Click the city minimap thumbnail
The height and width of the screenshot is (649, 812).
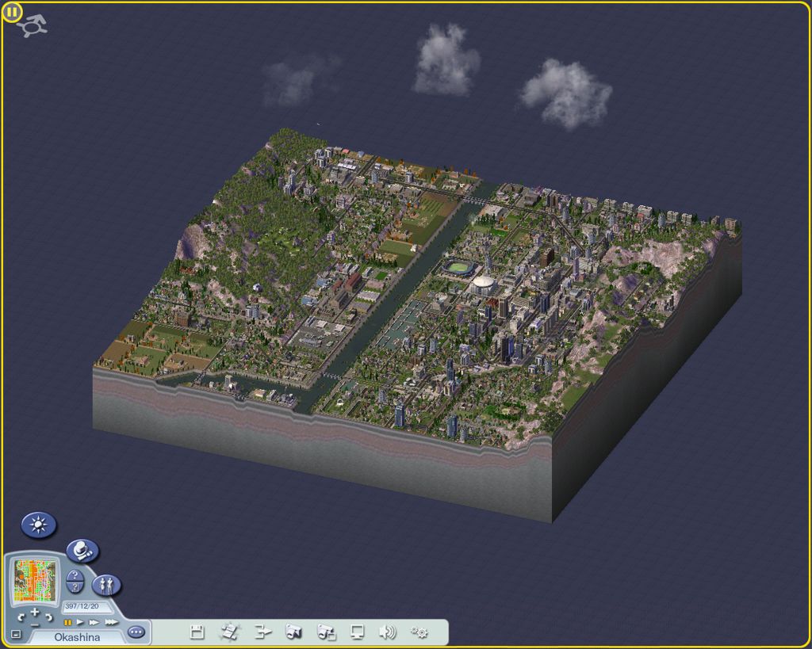click(x=34, y=580)
